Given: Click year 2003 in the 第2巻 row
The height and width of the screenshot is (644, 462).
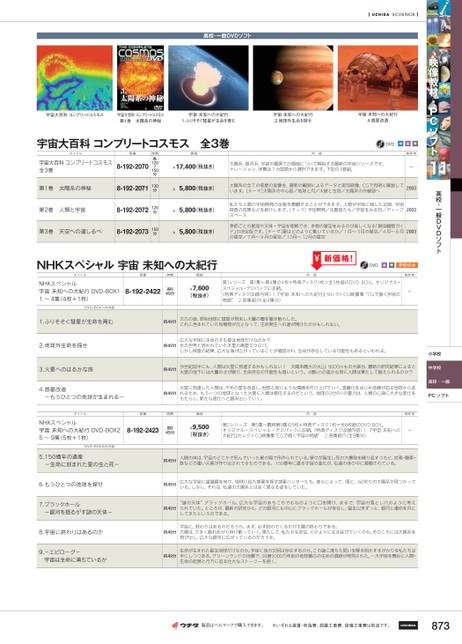Looking at the screenshot, I should point(411,210).
